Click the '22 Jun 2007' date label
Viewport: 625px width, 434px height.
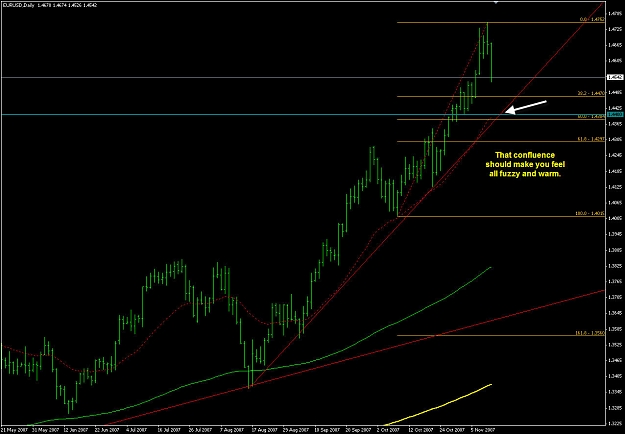click(x=107, y=430)
